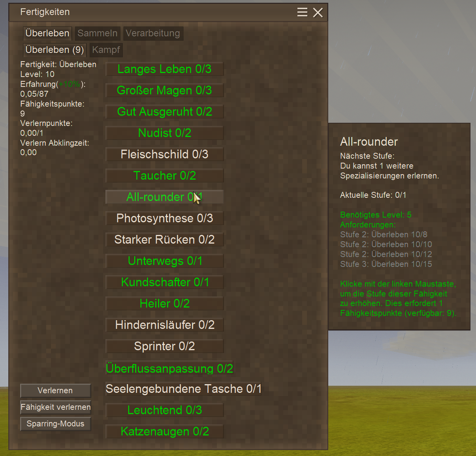
Task: Open the Verarbeitung tab
Action: click(152, 33)
